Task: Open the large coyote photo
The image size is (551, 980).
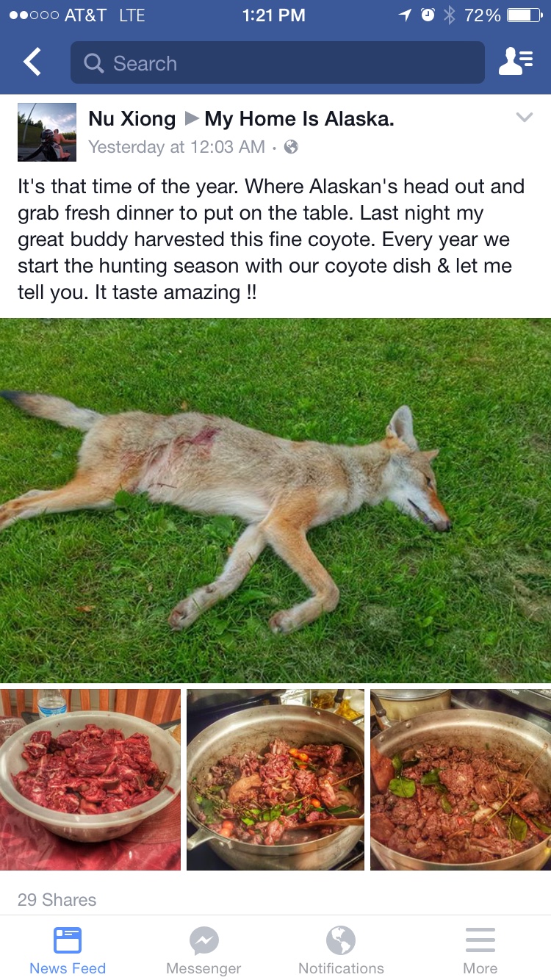Action: [x=275, y=500]
